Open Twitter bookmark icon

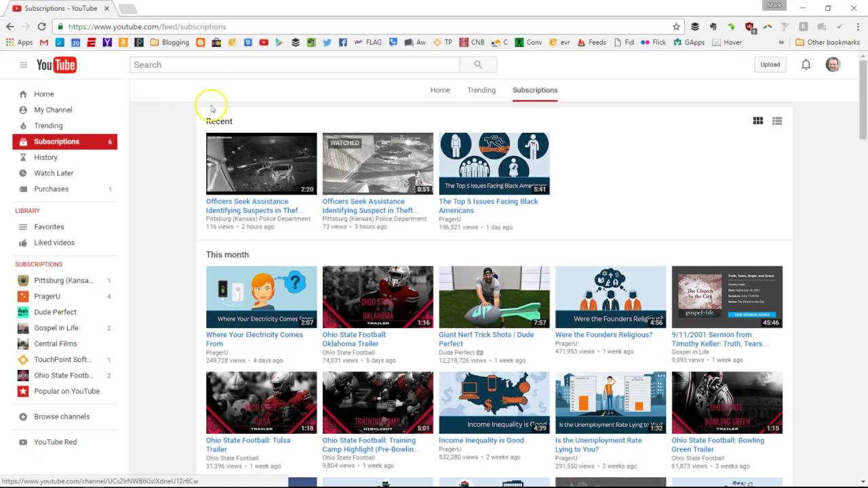(x=327, y=42)
